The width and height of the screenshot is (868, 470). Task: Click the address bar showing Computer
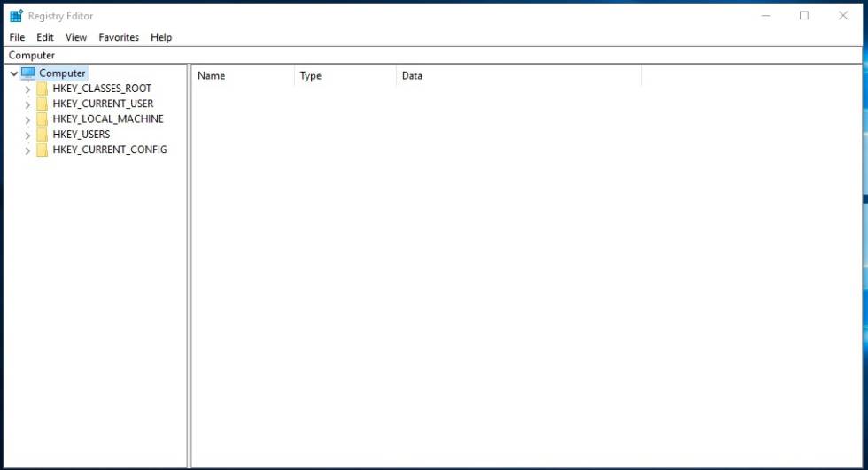click(433, 55)
